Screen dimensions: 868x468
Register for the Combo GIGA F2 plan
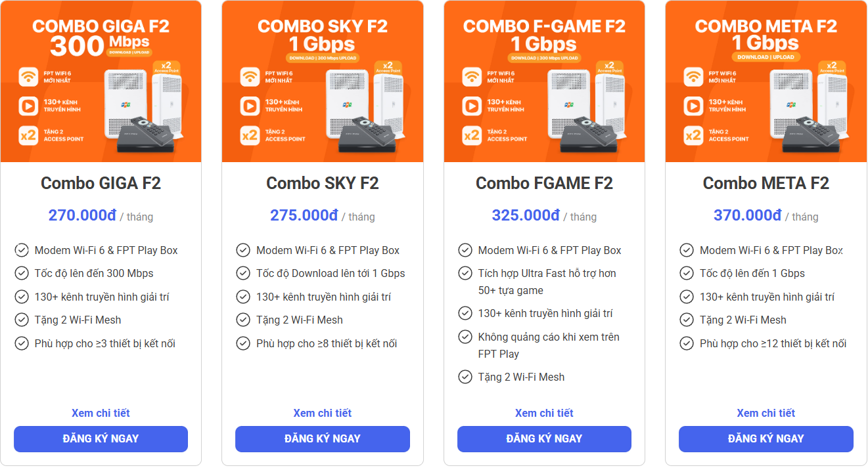click(x=101, y=438)
